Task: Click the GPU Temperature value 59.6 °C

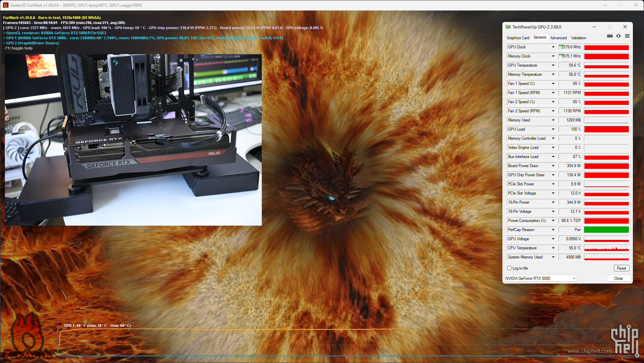Action: 570,65
